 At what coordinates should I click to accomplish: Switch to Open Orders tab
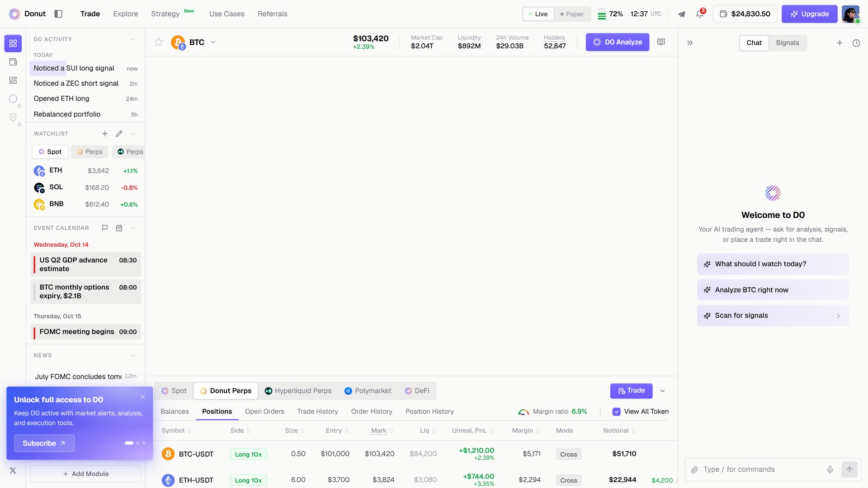pos(264,412)
